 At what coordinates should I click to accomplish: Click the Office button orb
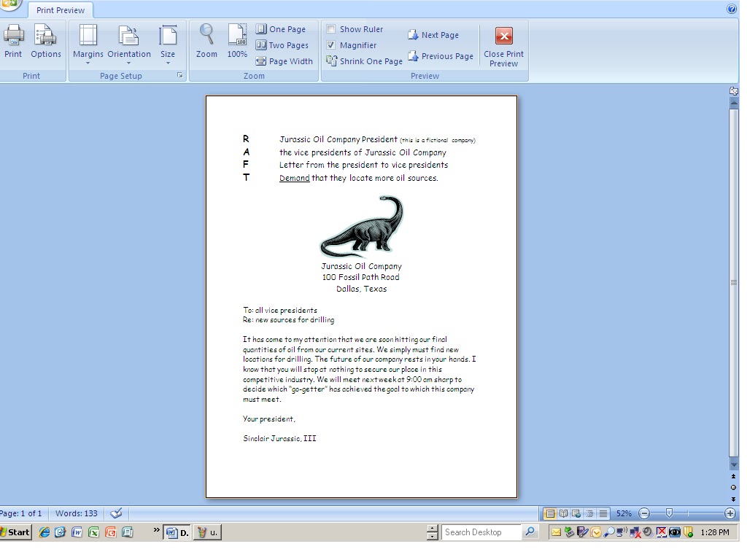tap(9, 4)
